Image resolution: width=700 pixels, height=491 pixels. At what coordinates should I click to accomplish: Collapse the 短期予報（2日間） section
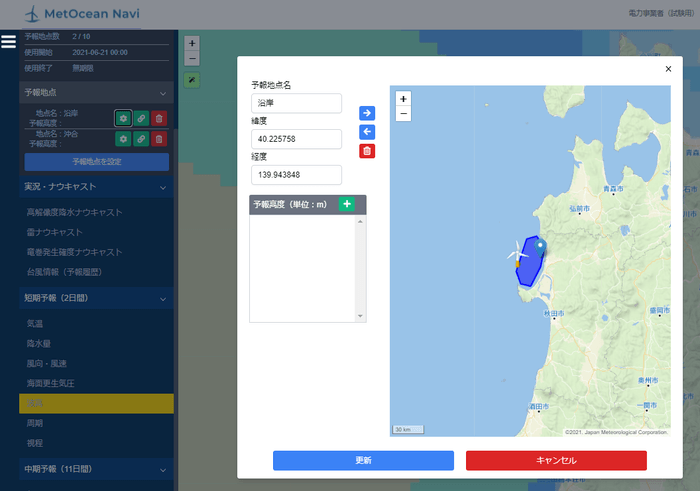click(162, 298)
